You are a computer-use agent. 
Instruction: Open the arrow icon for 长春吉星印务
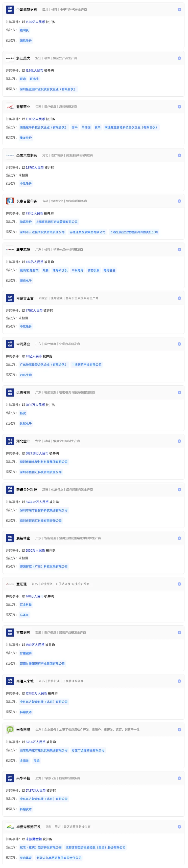pyautogui.click(x=179, y=201)
